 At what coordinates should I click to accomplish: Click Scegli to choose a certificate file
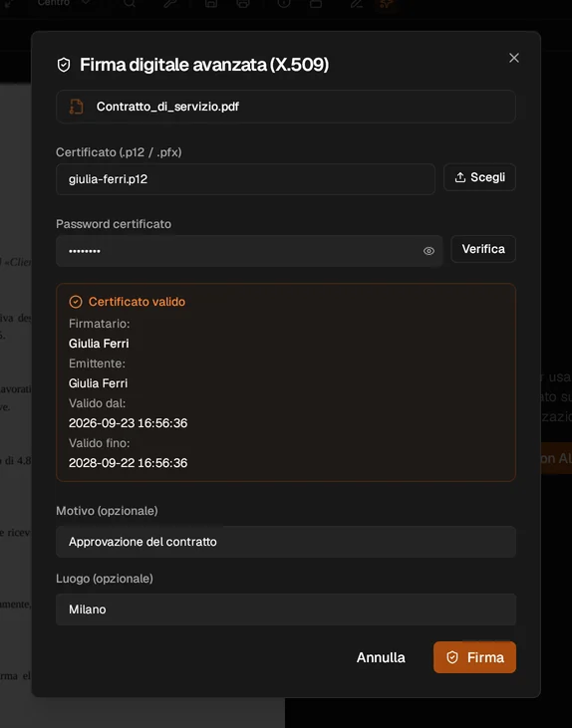[x=479, y=177]
